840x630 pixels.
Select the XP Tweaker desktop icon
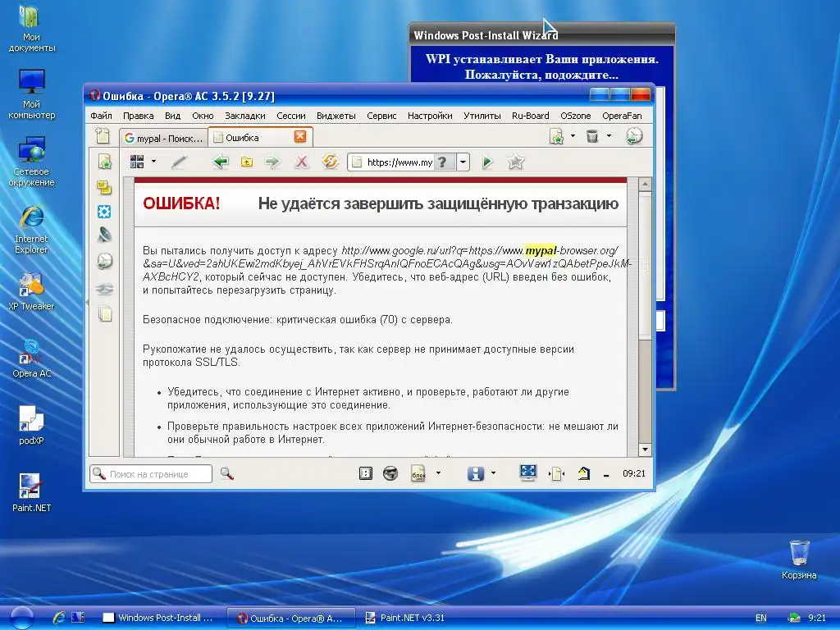(x=32, y=291)
